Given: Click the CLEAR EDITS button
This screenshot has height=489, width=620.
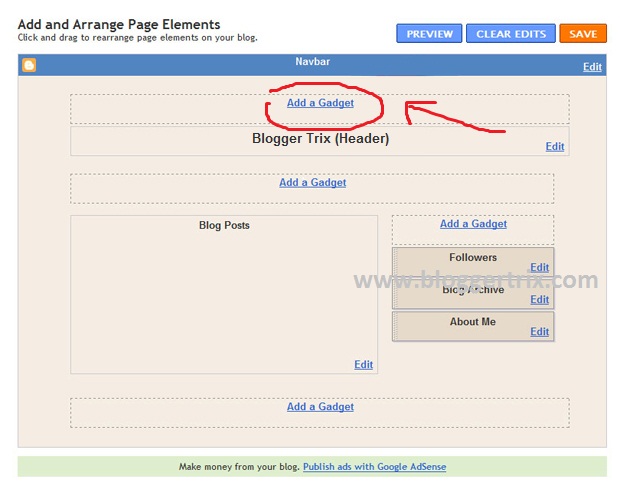Looking at the screenshot, I should pyautogui.click(x=511, y=34).
